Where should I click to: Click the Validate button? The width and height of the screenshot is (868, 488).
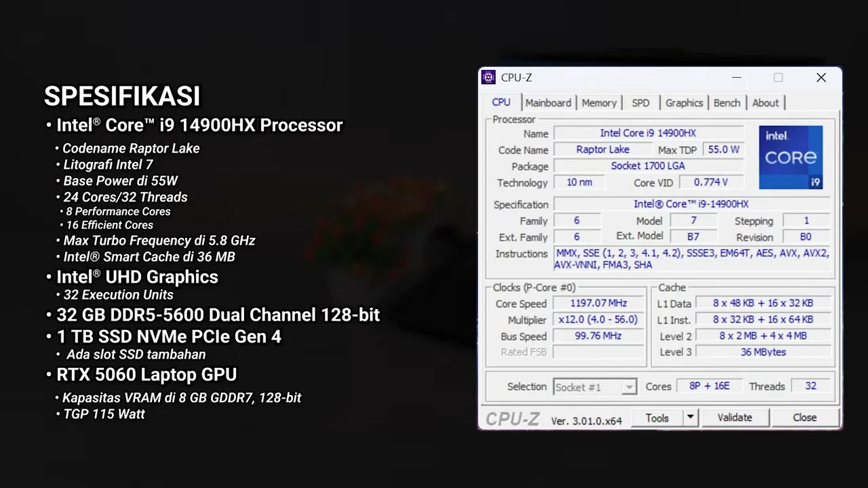click(x=734, y=418)
